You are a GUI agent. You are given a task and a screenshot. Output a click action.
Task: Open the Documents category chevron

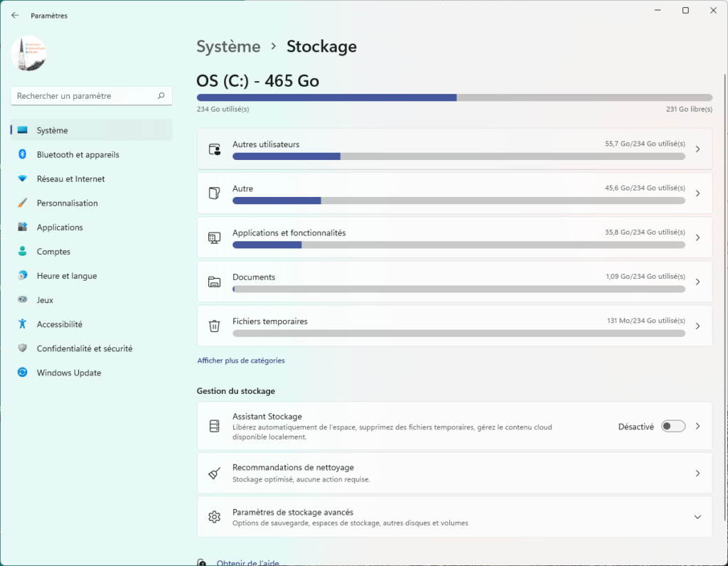coord(698,282)
